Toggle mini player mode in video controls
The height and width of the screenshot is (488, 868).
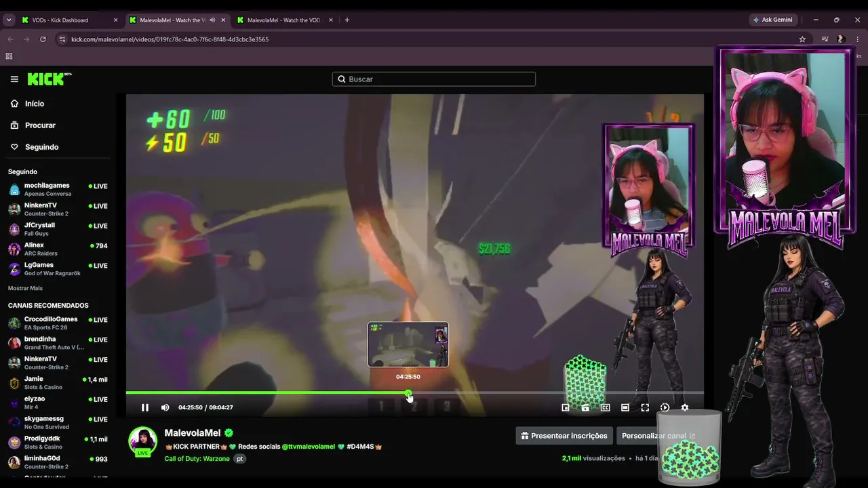(566, 408)
